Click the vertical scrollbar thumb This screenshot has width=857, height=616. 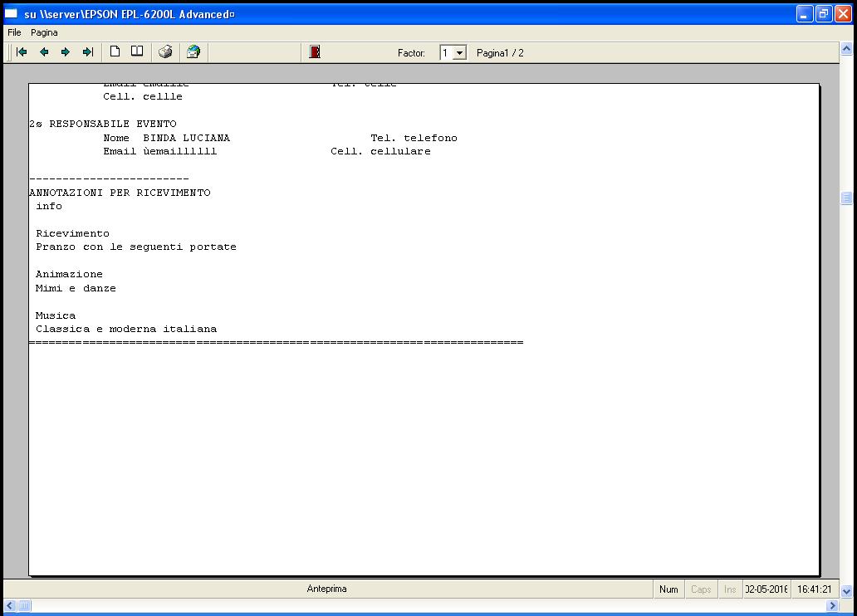(x=846, y=198)
